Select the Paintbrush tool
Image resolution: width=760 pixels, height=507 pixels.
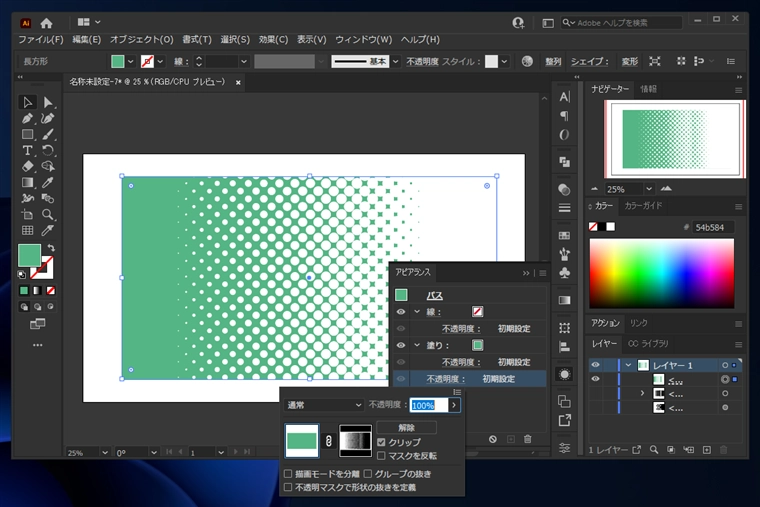48,134
